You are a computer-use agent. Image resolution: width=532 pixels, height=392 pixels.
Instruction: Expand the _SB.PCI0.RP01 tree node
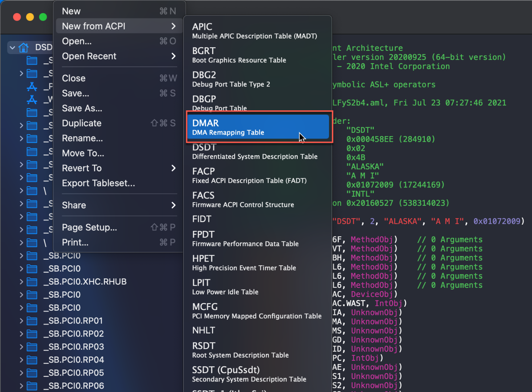click(21, 321)
